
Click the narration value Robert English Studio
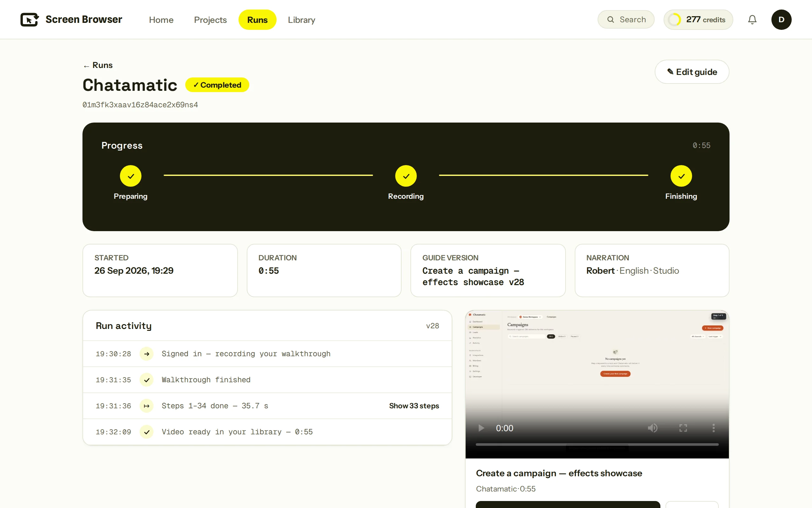(632, 271)
